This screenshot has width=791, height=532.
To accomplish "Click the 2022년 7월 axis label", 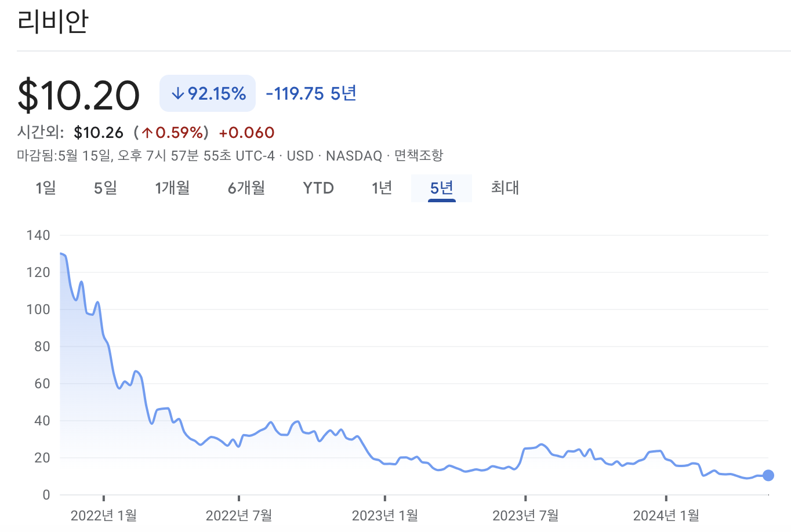I will pyautogui.click(x=239, y=515).
